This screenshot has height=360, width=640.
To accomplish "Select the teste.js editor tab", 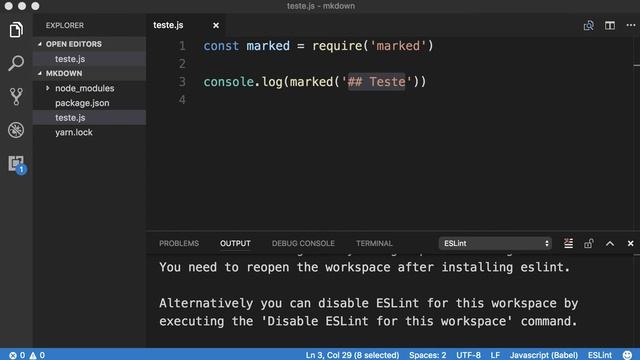I will point(168,25).
